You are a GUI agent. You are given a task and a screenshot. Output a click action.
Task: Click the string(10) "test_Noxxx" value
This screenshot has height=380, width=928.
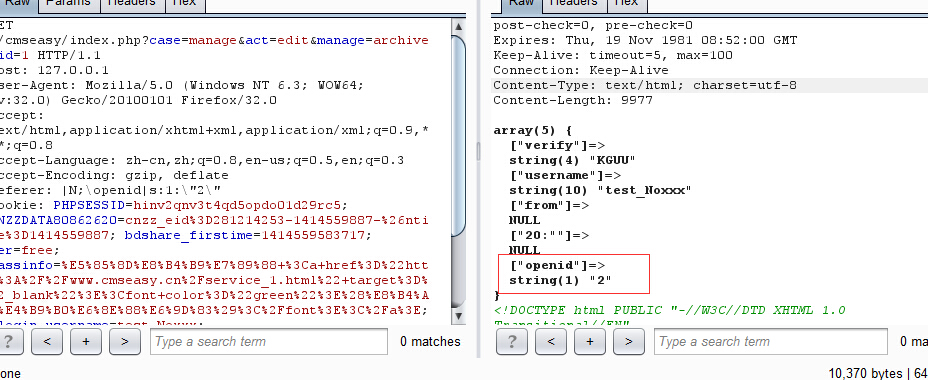[601, 190]
